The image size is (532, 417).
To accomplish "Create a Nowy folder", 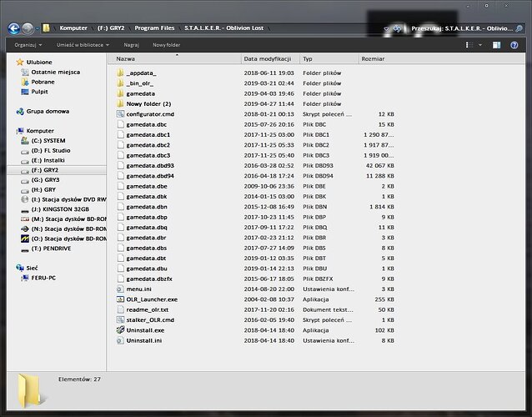I will coord(166,45).
